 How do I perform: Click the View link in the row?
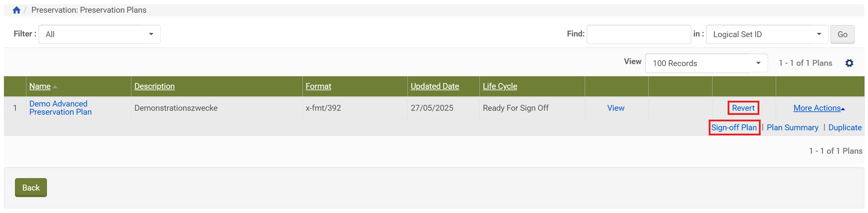(x=616, y=108)
